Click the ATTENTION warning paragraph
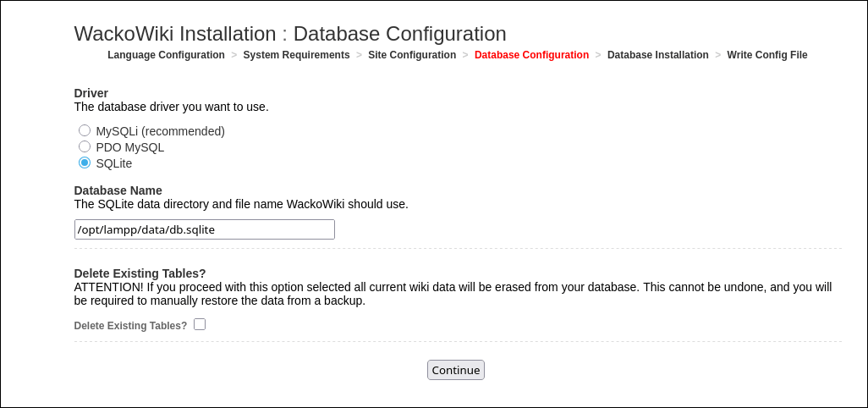The image size is (868, 408). coord(453,294)
